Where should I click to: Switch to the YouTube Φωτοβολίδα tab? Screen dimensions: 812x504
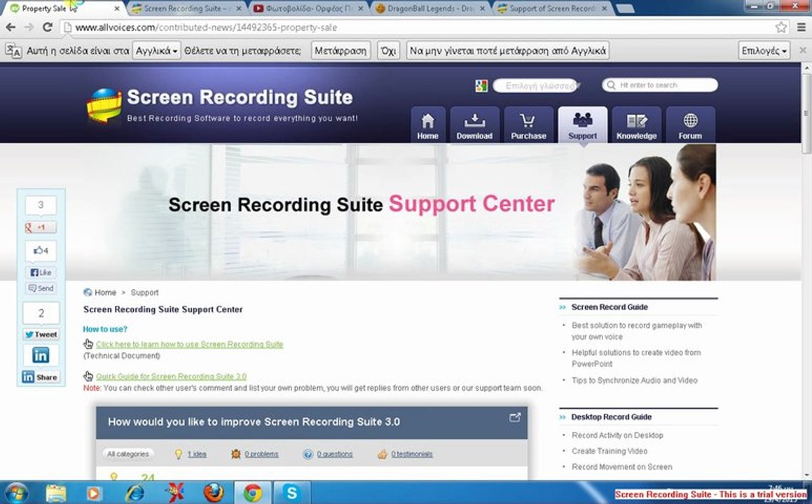309,8
